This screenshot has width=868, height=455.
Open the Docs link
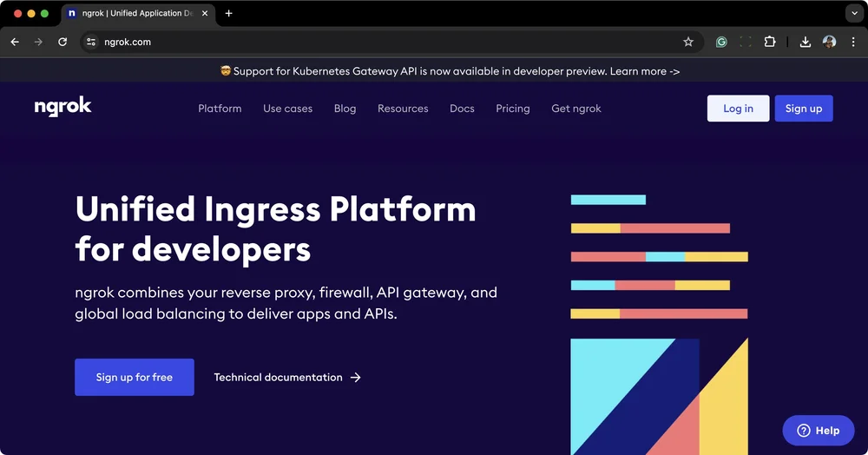point(463,109)
